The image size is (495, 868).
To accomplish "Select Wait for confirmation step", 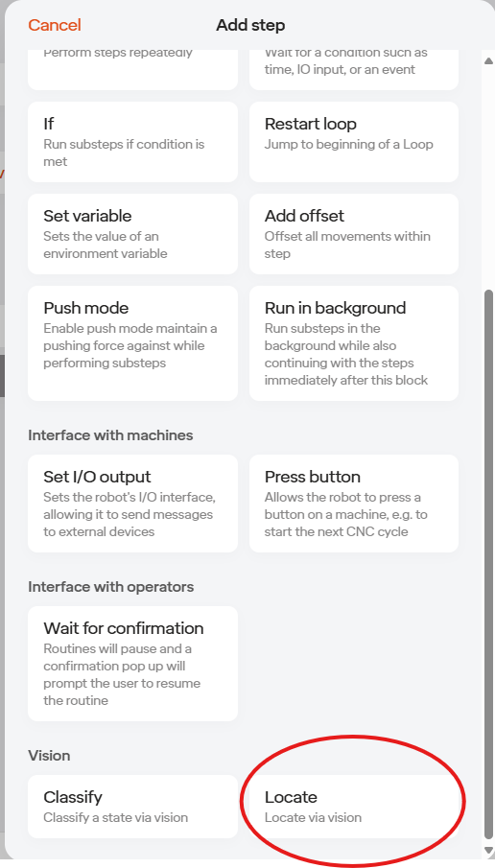I will 133,663.
